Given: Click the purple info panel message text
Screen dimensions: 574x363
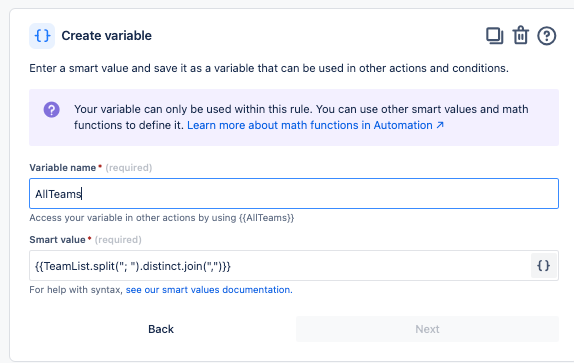Looking at the screenshot, I should point(301,117).
